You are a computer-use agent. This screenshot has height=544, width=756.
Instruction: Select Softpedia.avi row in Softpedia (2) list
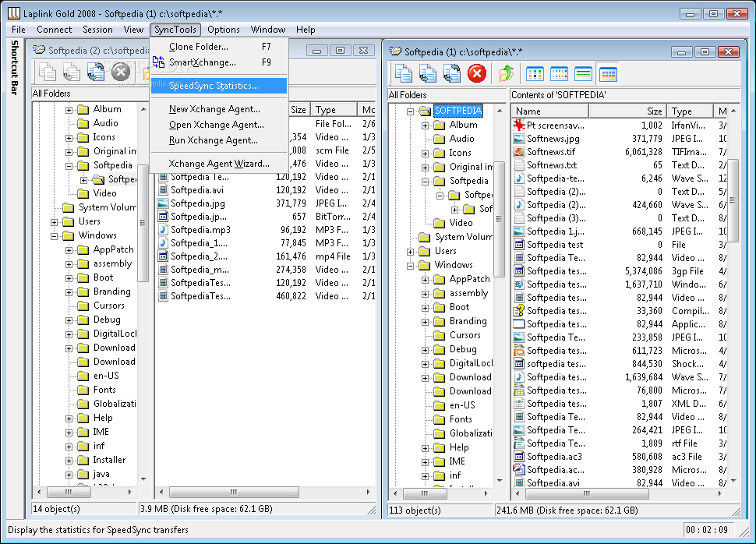(266, 190)
